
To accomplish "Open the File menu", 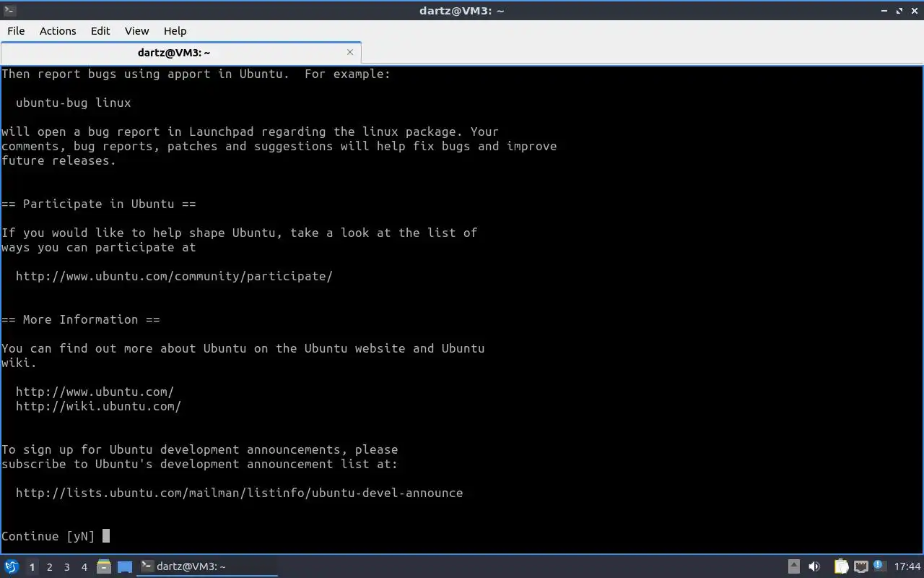I will 16,31.
